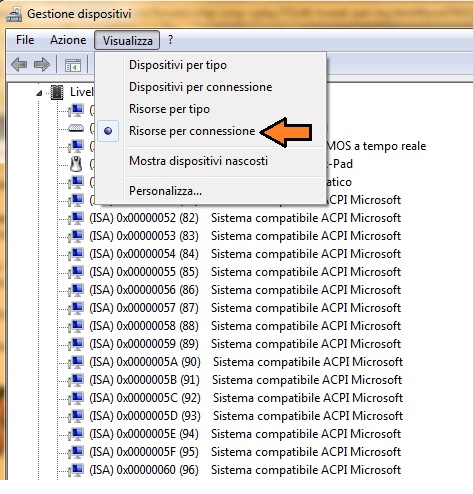Click the mouse device icon in tree
Viewport: 473px width, 494px height.
click(76, 164)
